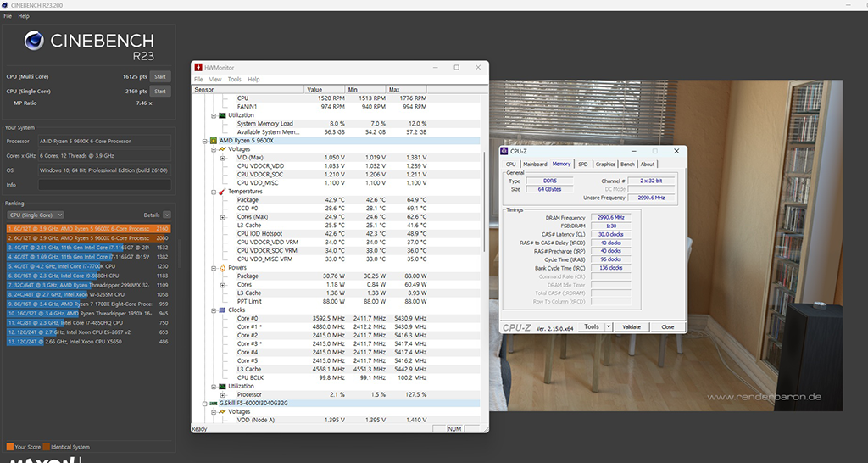The width and height of the screenshot is (868, 463).
Task: Switch to the CPU tab in CPU-Z
Action: click(511, 164)
